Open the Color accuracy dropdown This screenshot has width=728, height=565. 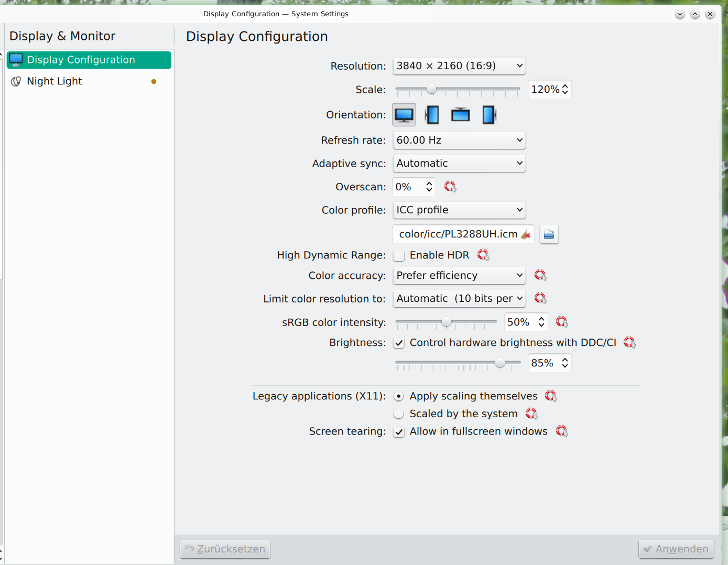tap(459, 276)
